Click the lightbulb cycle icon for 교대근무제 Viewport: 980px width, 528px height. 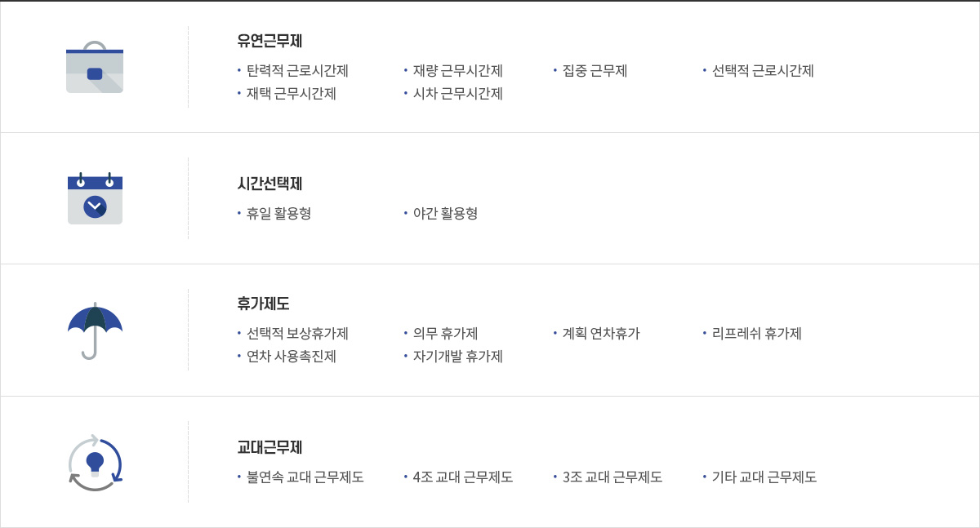[96, 463]
